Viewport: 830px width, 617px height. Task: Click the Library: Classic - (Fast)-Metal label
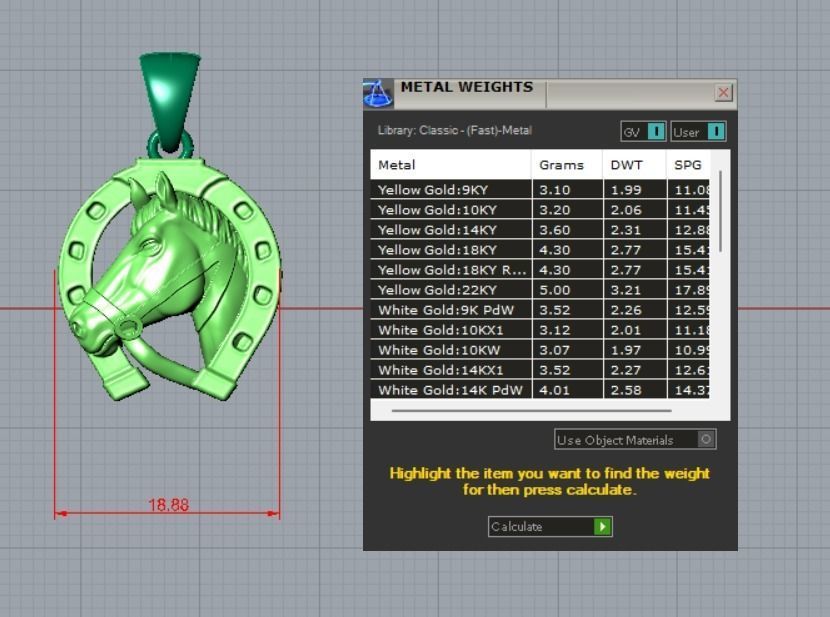[455, 130]
